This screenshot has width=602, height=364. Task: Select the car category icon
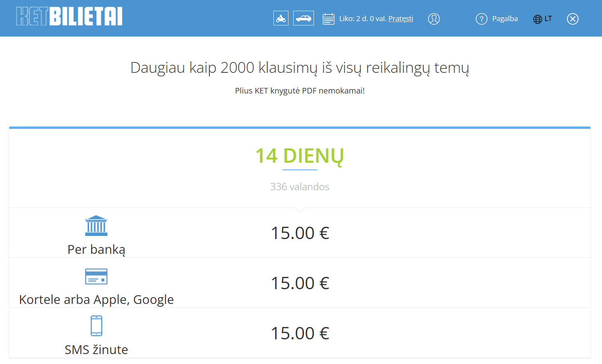click(303, 18)
